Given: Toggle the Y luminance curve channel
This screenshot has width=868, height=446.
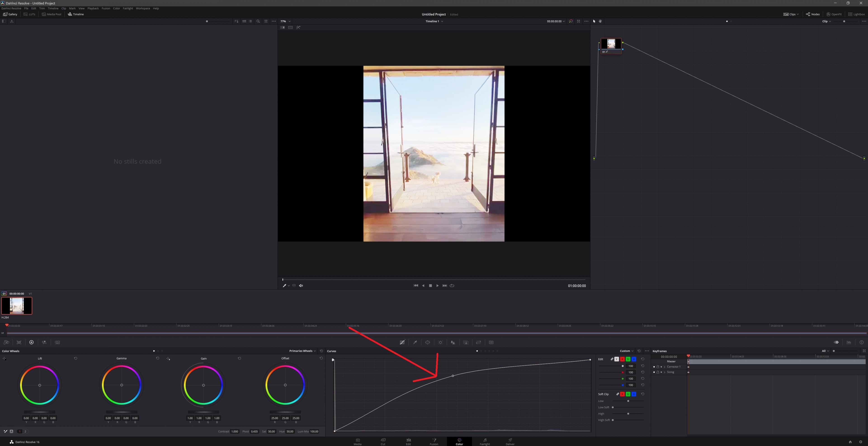Looking at the screenshot, I should 617,359.
